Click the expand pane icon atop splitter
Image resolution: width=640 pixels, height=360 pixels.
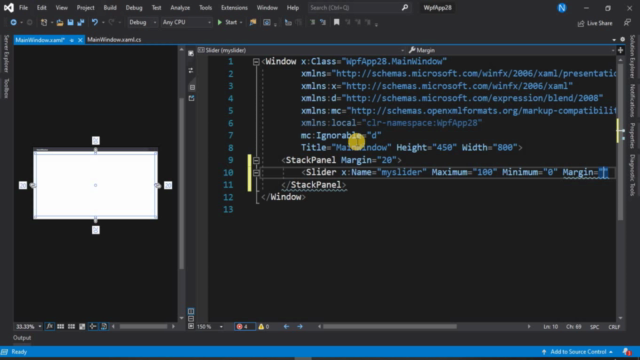click(191, 53)
